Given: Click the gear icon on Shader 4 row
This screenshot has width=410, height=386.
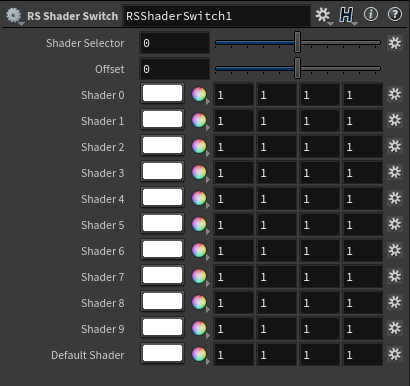Looking at the screenshot, I should [x=395, y=199].
